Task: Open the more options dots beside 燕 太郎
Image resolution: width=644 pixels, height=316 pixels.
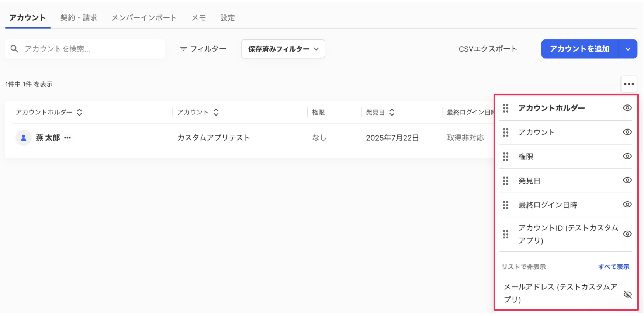Action: click(67, 138)
